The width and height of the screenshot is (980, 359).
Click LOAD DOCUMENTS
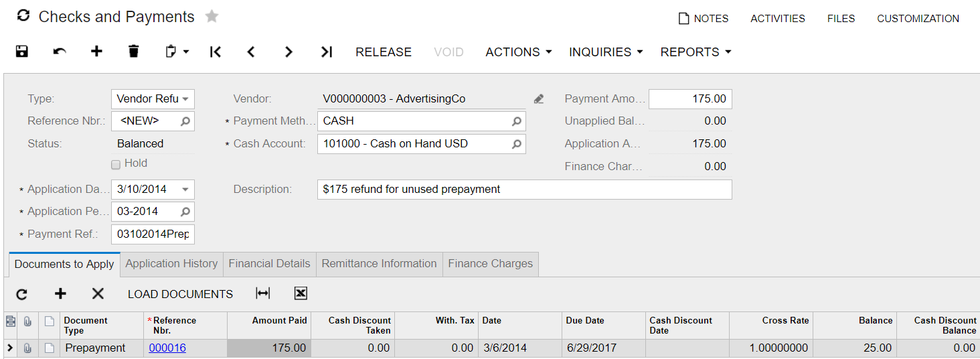[x=181, y=295]
